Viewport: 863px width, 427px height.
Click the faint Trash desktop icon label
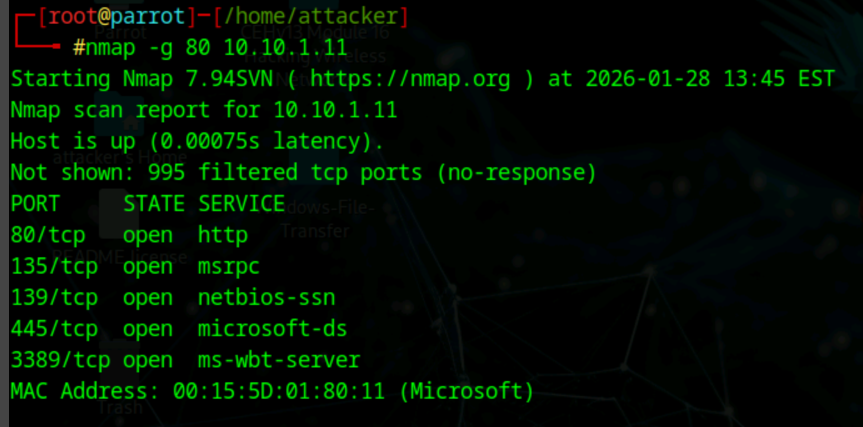pos(120,408)
